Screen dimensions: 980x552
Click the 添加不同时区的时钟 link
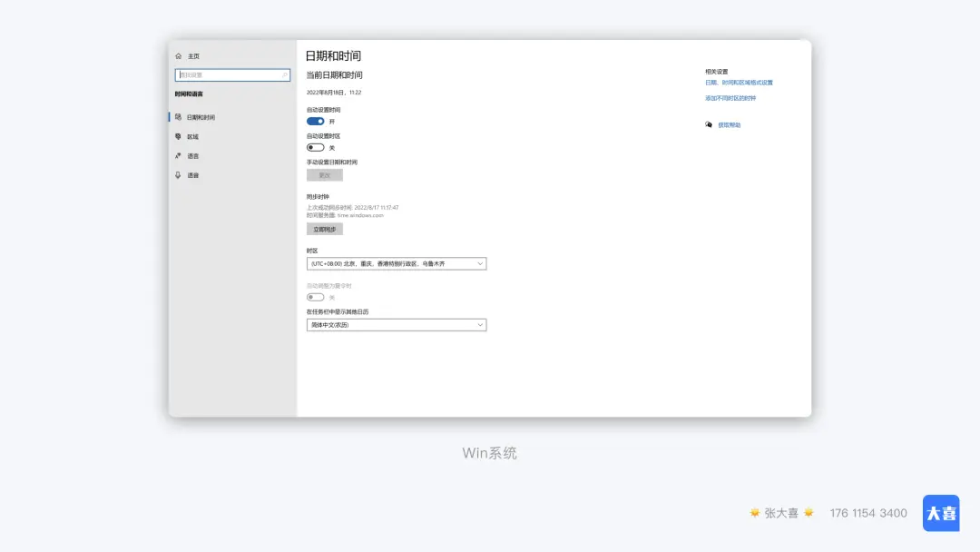point(730,98)
